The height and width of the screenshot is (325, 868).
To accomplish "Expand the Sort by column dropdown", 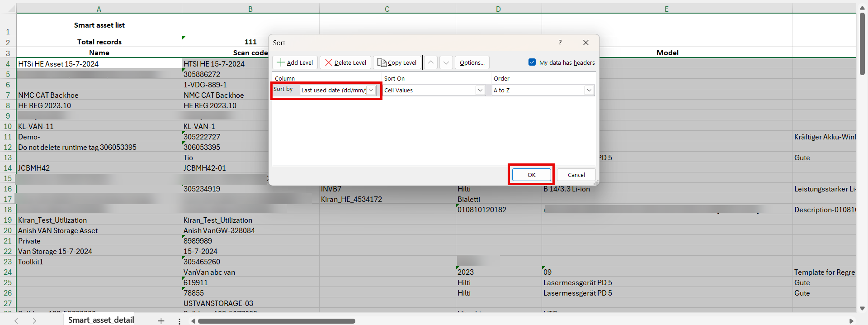I will [x=371, y=90].
